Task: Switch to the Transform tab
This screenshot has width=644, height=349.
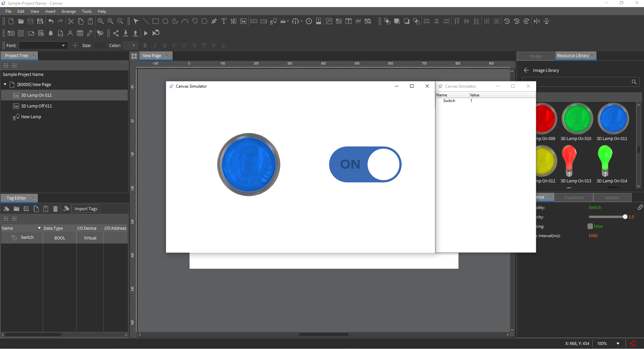Action: [x=574, y=198]
